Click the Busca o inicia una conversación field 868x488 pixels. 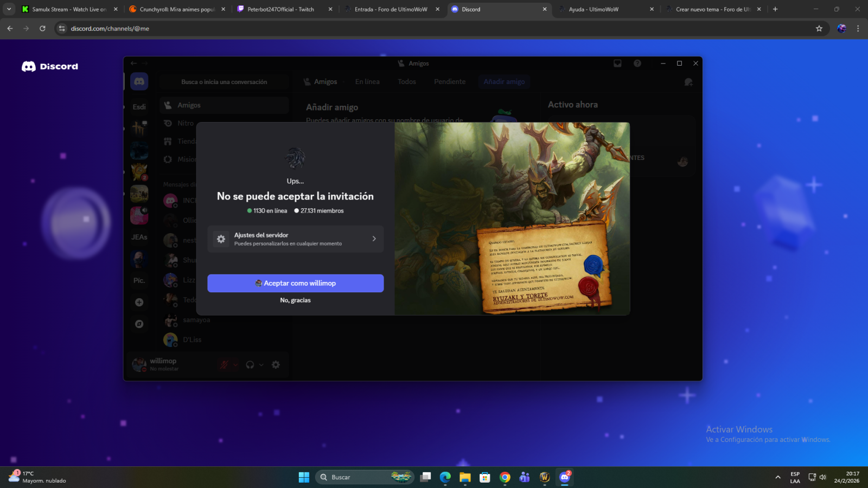(224, 82)
